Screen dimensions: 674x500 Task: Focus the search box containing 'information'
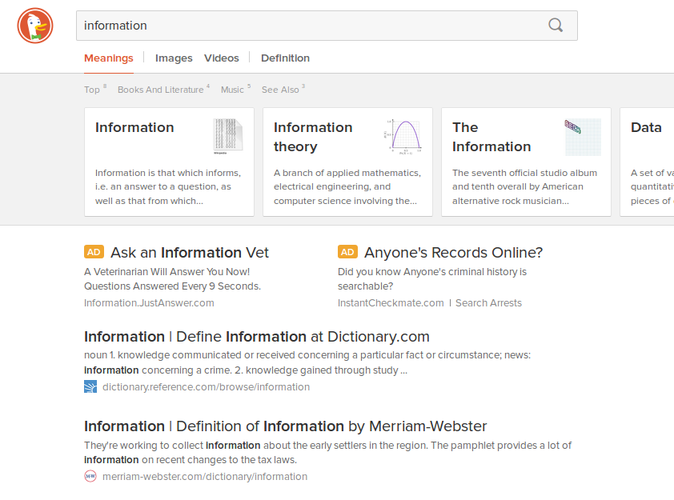pyautogui.click(x=327, y=26)
